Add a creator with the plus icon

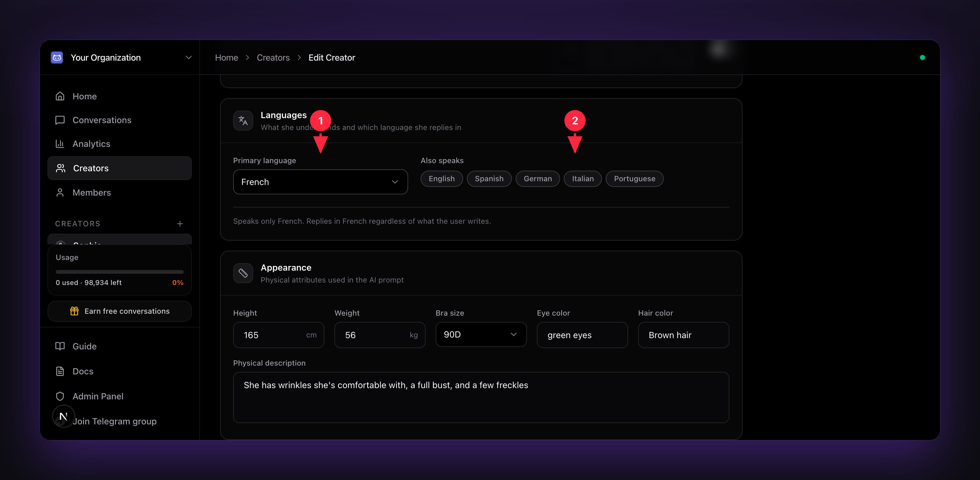(x=180, y=224)
